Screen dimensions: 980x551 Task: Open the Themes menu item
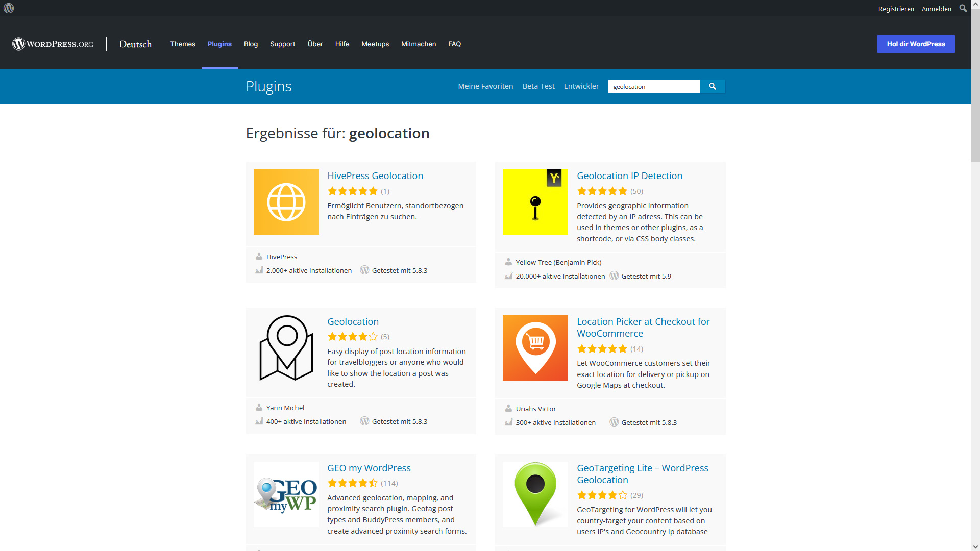(183, 44)
